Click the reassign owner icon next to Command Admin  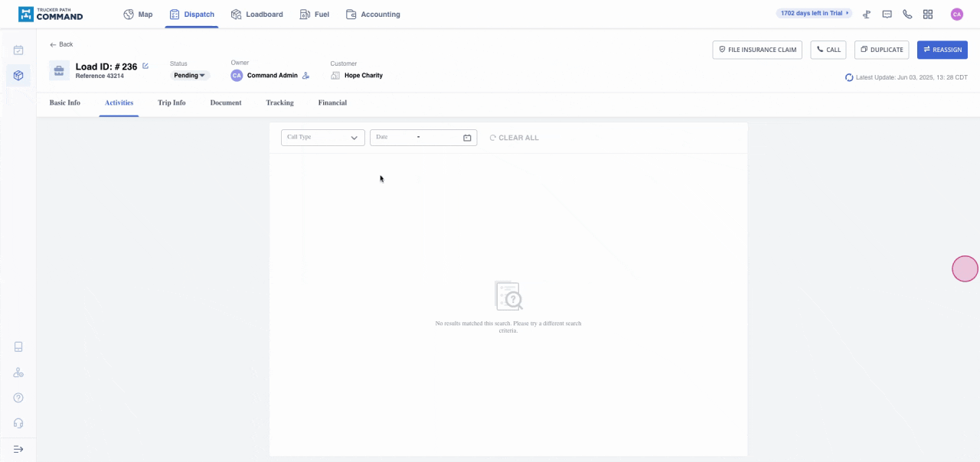click(x=306, y=76)
